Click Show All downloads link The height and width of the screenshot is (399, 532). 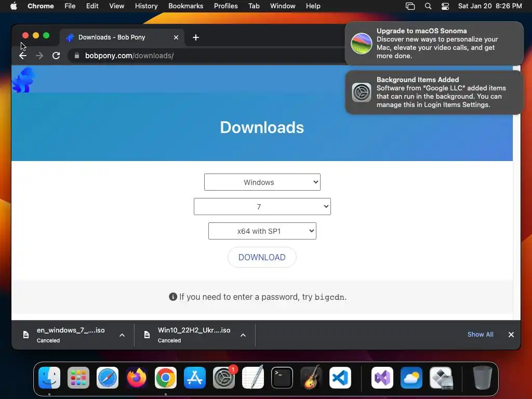(481, 335)
